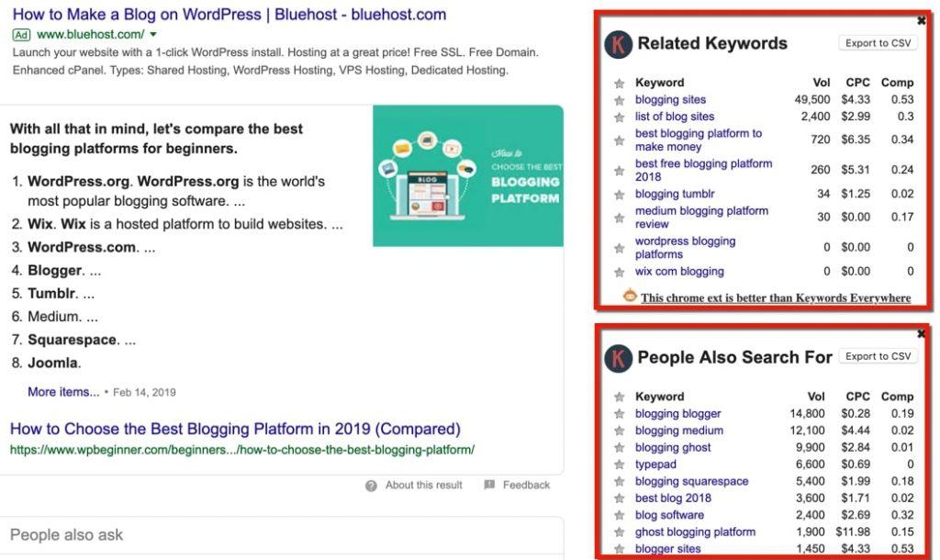Image resolution: width=940 pixels, height=560 pixels.
Task: Click the wpbeginner.com green result URL
Action: click(242, 450)
